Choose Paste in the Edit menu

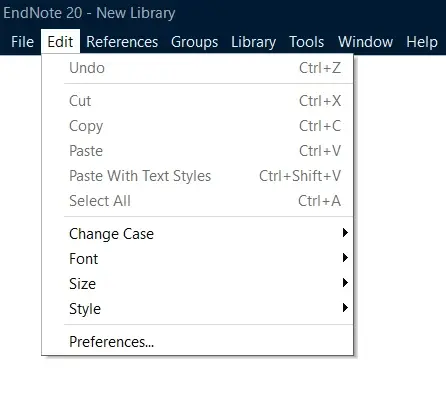pos(197,151)
